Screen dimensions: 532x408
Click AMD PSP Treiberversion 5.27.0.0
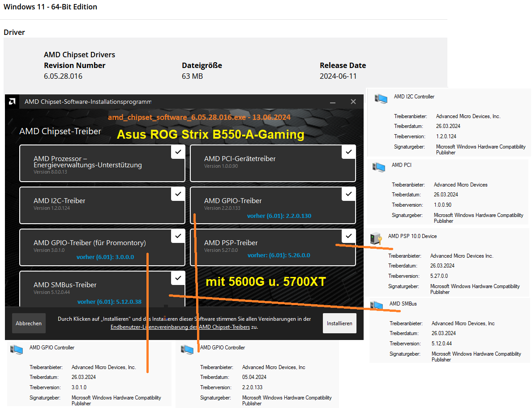[x=439, y=276]
